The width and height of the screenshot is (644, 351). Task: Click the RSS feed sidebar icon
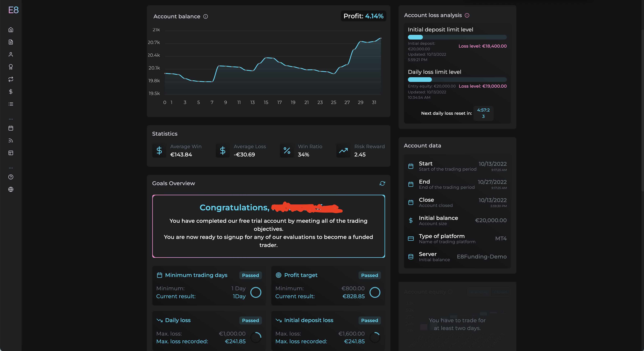tap(11, 141)
